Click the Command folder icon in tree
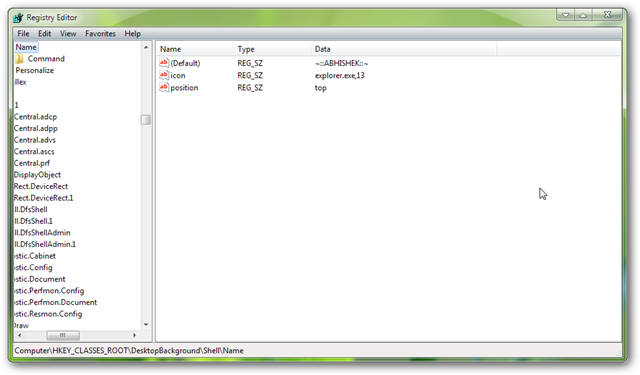The height and width of the screenshot is (375, 640). point(20,59)
